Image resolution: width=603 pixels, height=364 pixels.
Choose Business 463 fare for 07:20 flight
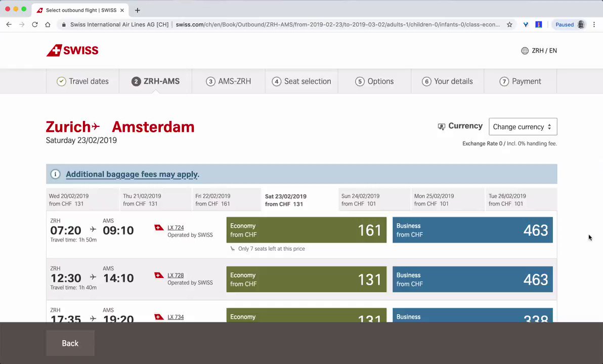coord(472,230)
